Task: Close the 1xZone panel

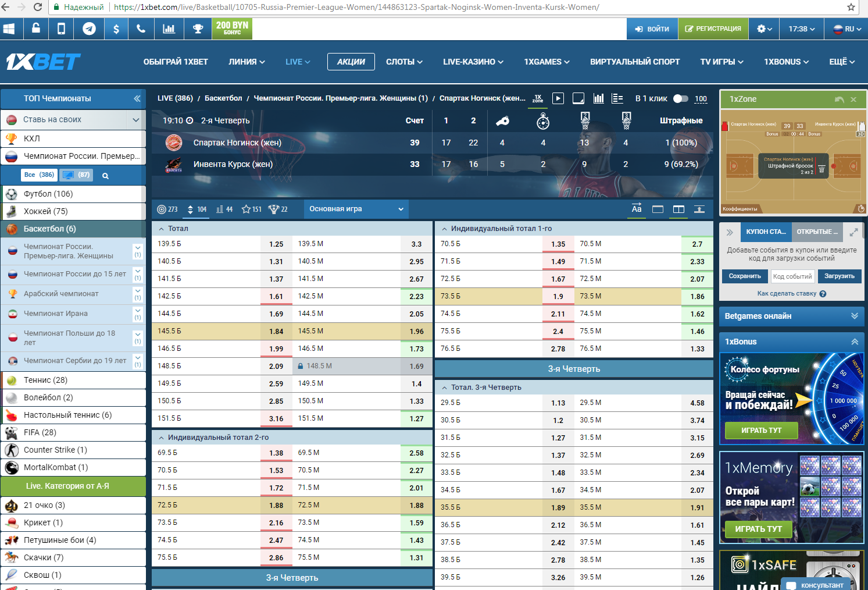Action: tap(853, 99)
